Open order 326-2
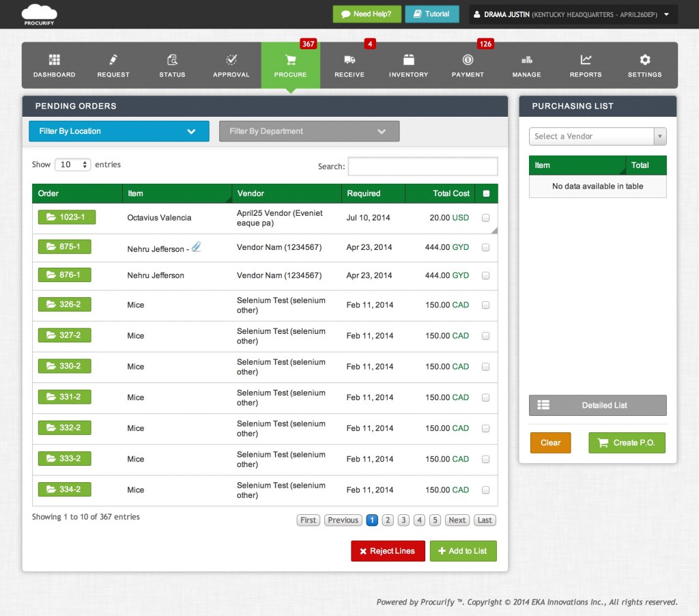 pyautogui.click(x=65, y=304)
